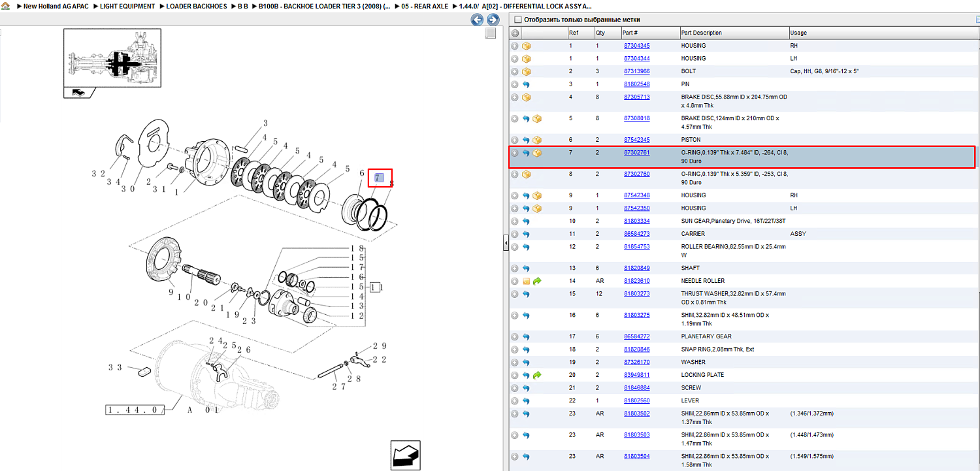Sort by the Part Description column header
The width and height of the screenshot is (980, 471).
click(734, 33)
